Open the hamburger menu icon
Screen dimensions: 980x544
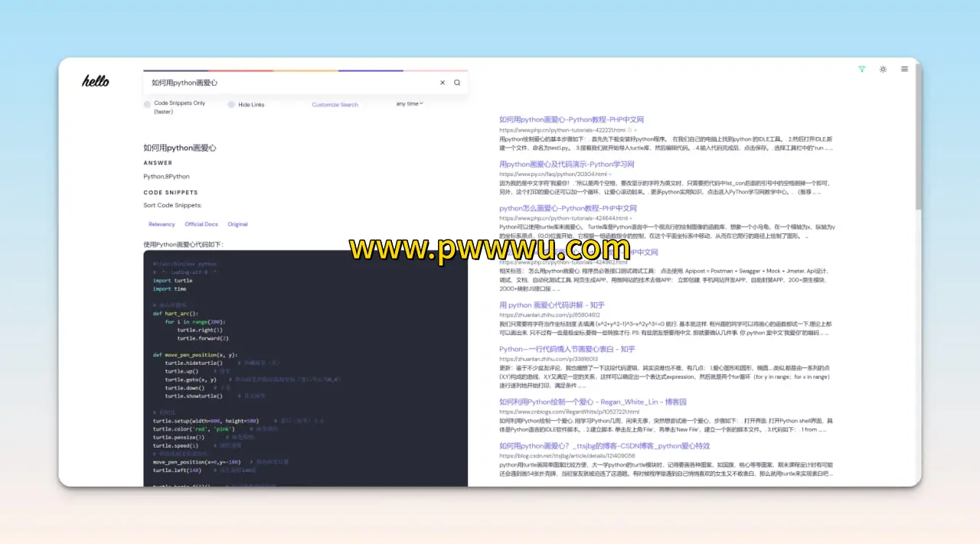pyautogui.click(x=904, y=69)
